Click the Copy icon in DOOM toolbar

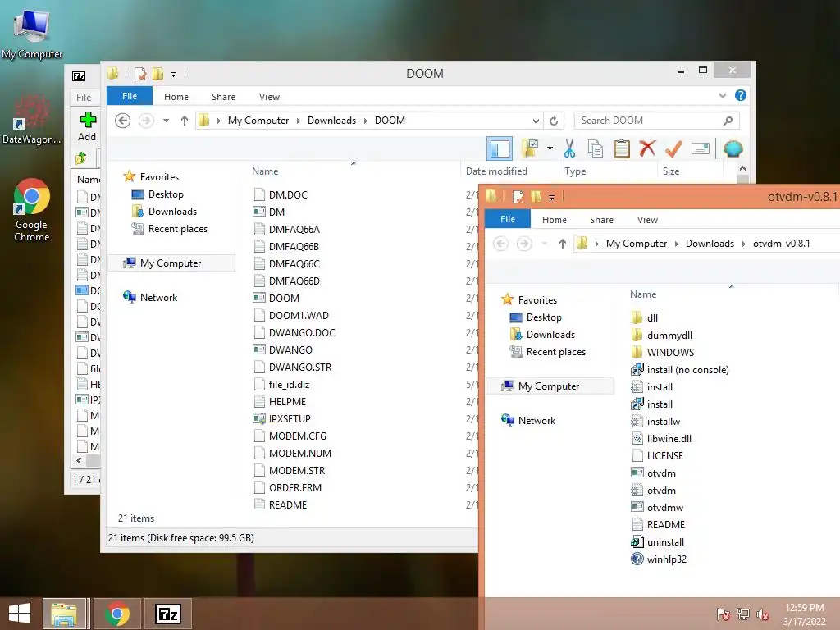596,149
